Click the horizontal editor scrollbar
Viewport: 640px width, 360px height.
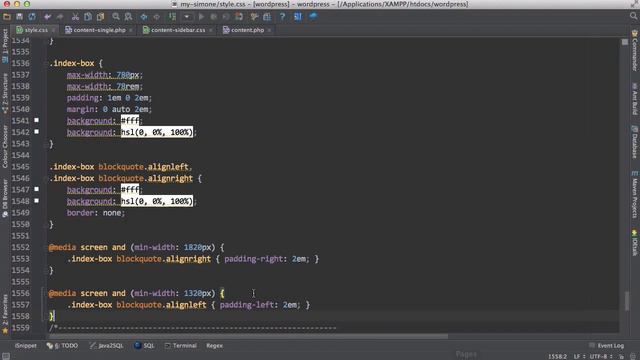pos(248,337)
